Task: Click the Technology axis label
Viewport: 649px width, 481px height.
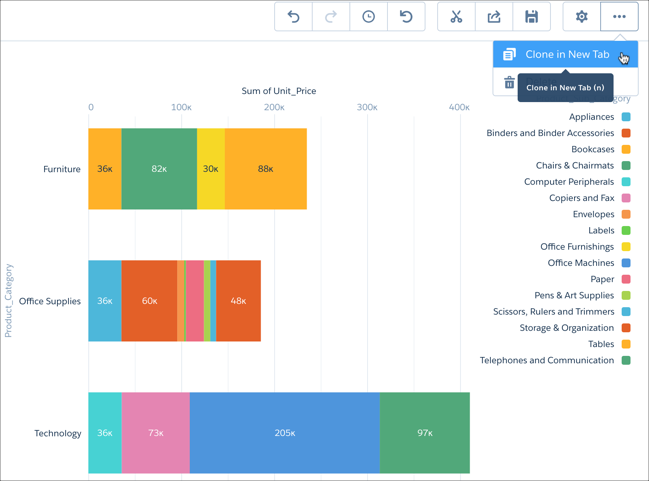Action: pos(58,433)
